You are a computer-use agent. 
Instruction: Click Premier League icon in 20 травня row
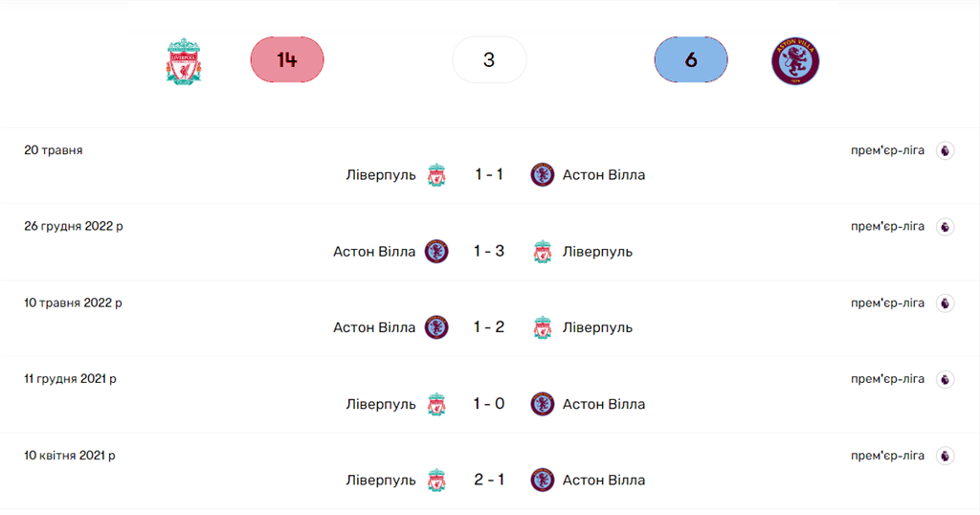pyautogui.click(x=945, y=150)
